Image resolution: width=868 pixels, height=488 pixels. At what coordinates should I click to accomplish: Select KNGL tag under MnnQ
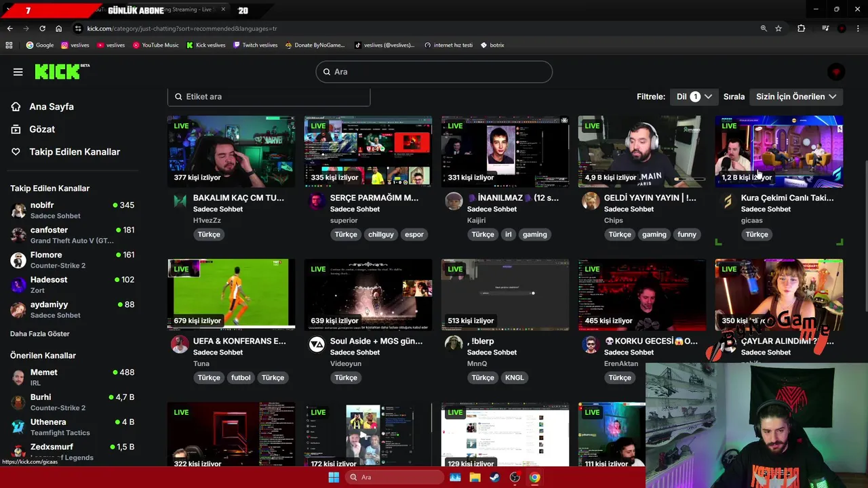pyautogui.click(x=515, y=378)
